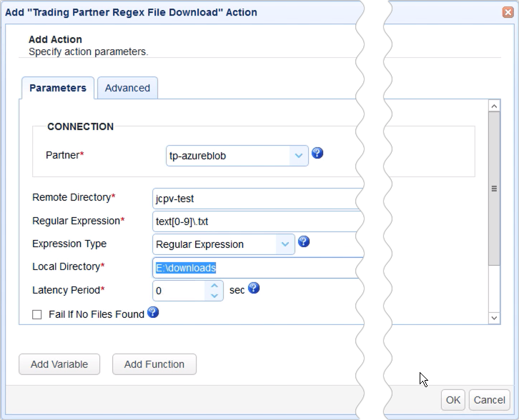Image resolution: width=519 pixels, height=420 pixels.
Task: Select the Parameters tab
Action: point(58,88)
